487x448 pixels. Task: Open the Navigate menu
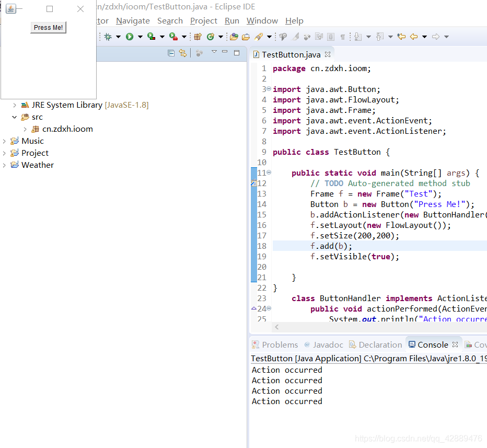pyautogui.click(x=133, y=21)
